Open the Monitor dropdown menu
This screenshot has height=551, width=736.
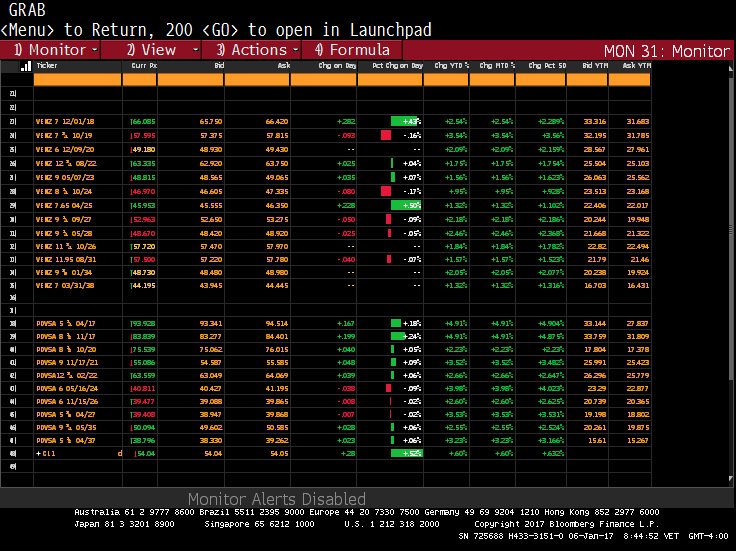50,50
